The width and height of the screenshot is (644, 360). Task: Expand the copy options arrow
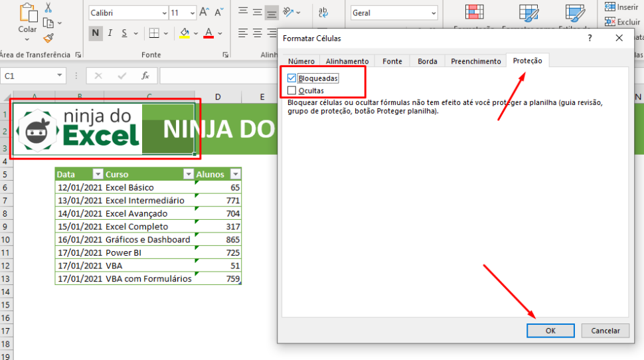click(60, 23)
